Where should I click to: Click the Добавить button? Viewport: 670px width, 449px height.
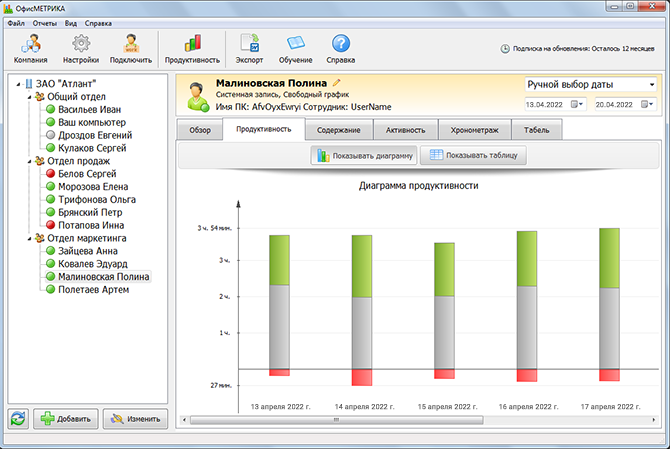click(65, 419)
